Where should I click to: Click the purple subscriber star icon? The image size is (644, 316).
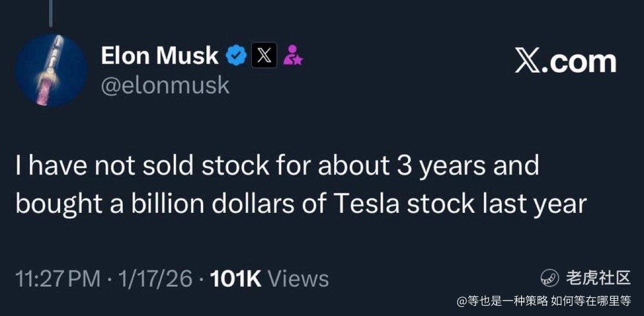[292, 55]
